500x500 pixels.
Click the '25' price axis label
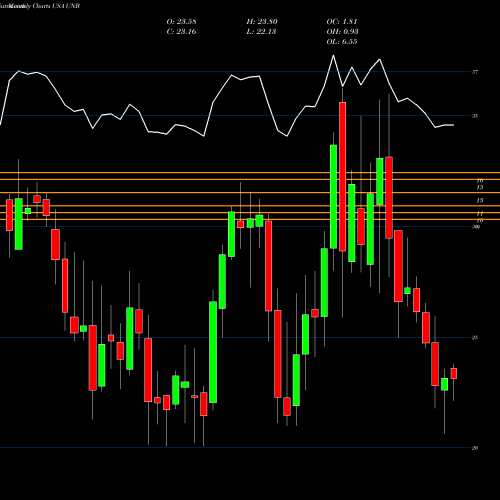475,337
